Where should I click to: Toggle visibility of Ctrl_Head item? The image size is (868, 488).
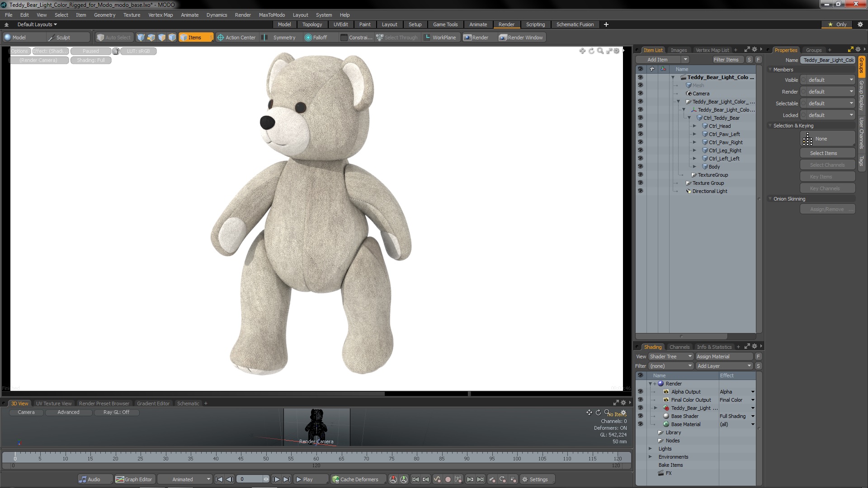[x=640, y=126]
